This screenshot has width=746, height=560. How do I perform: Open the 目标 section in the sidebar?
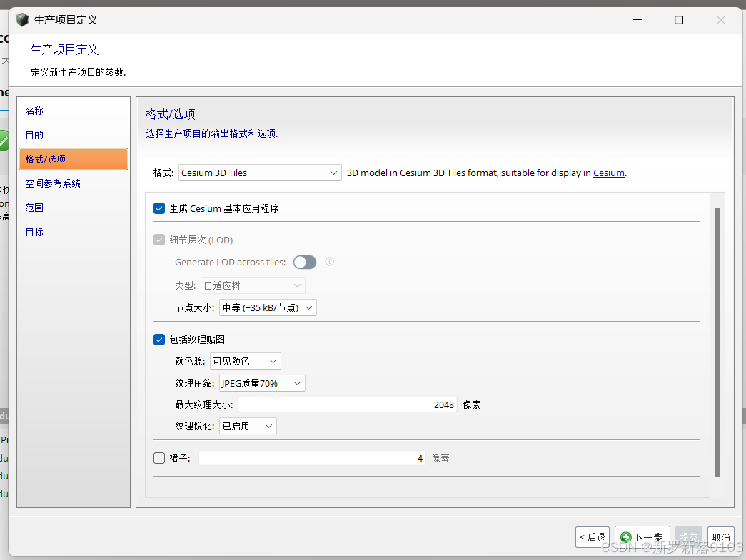coord(34,231)
